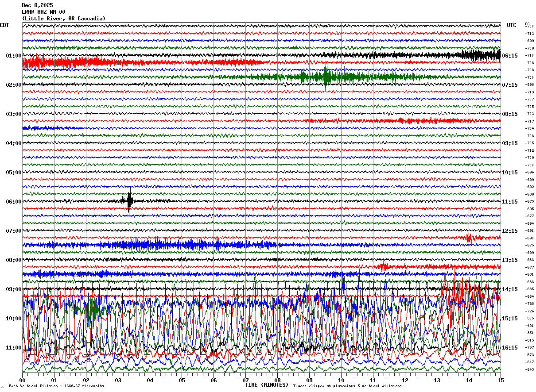Click the CDT timezone label
The image size is (536, 392).
[4, 25]
